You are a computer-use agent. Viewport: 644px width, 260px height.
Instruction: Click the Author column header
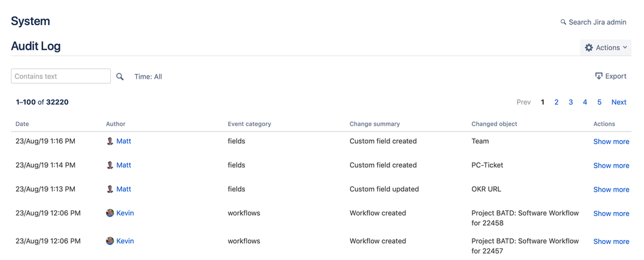pyautogui.click(x=116, y=124)
